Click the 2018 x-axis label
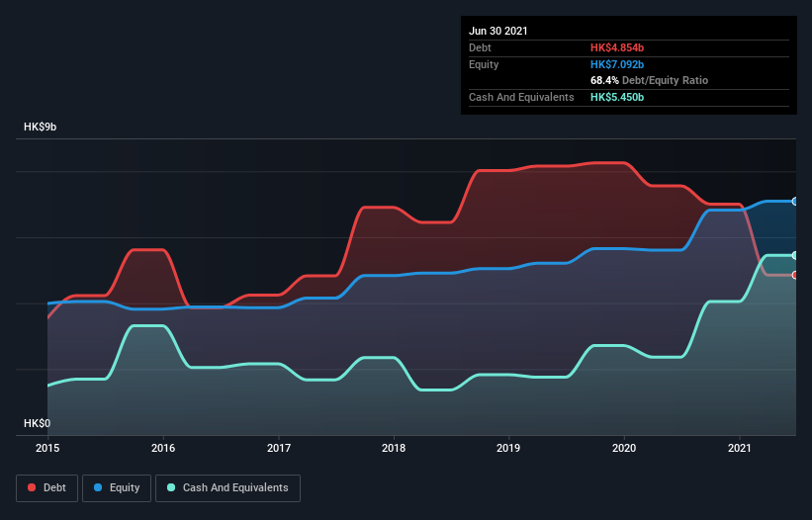Screen dimensions: 812x520 tap(394, 448)
